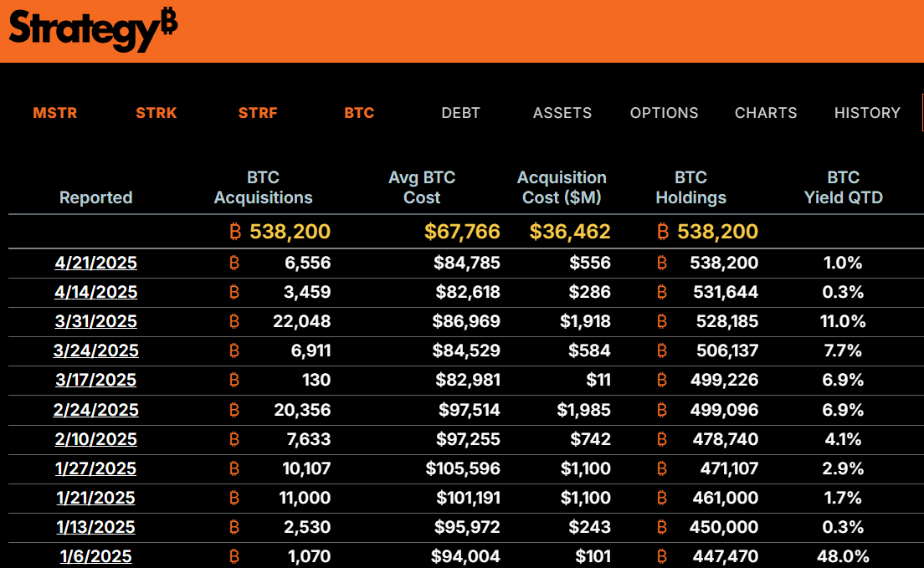
Task: Select the 471,107 holdings cell
Action: 730,469
